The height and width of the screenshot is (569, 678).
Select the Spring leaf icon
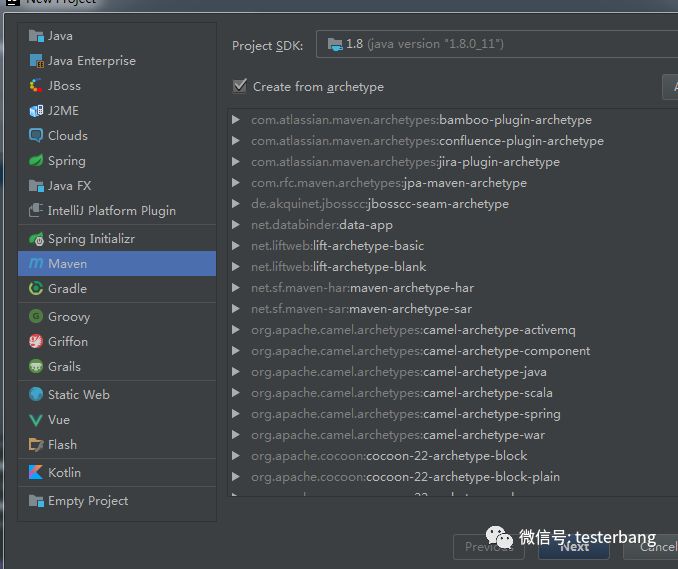point(36,160)
